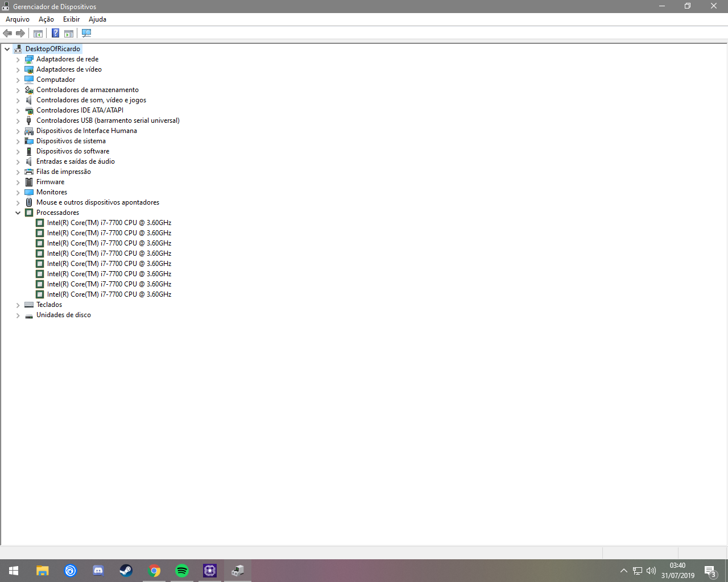Click the Controladores USB plug icon
The height and width of the screenshot is (582, 728).
click(29, 120)
